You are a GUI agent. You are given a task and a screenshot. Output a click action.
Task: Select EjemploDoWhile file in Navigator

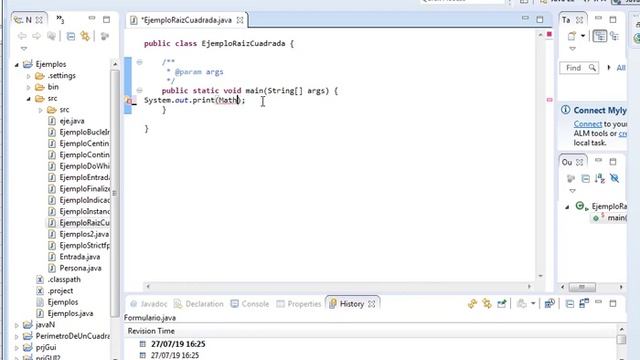point(79,166)
